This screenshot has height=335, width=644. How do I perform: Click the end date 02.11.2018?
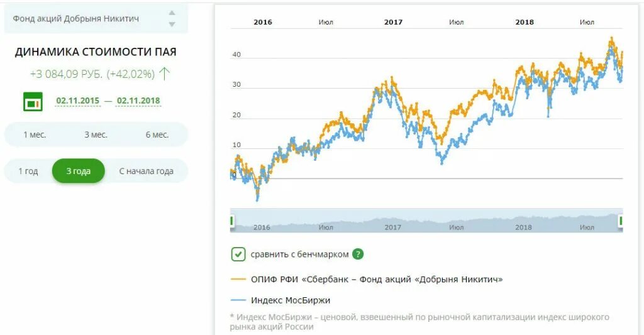[138, 101]
